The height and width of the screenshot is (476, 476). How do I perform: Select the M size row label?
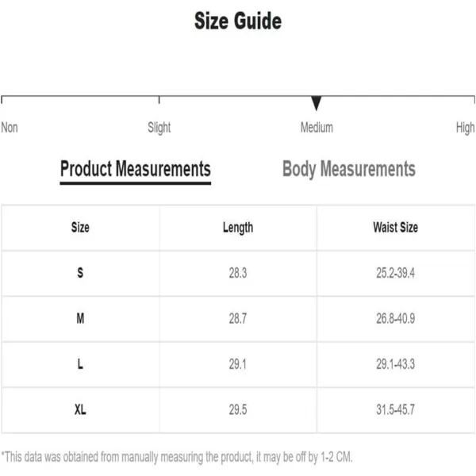[x=80, y=318]
